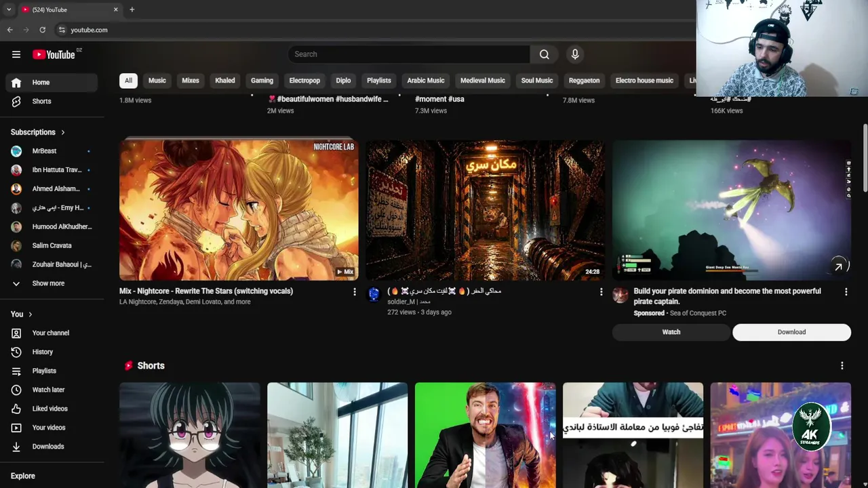
Task: Open Salim Cravata subscription channel
Action: 52,245
